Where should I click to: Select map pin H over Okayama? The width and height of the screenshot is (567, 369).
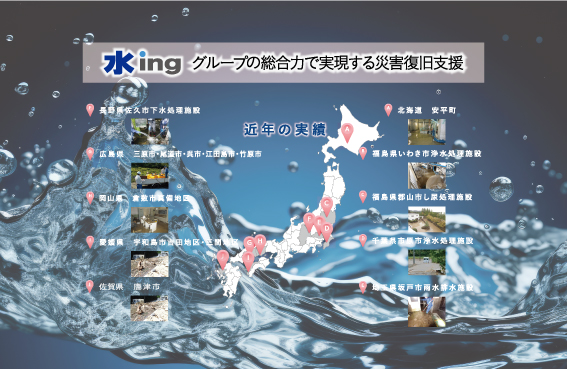[260, 244]
